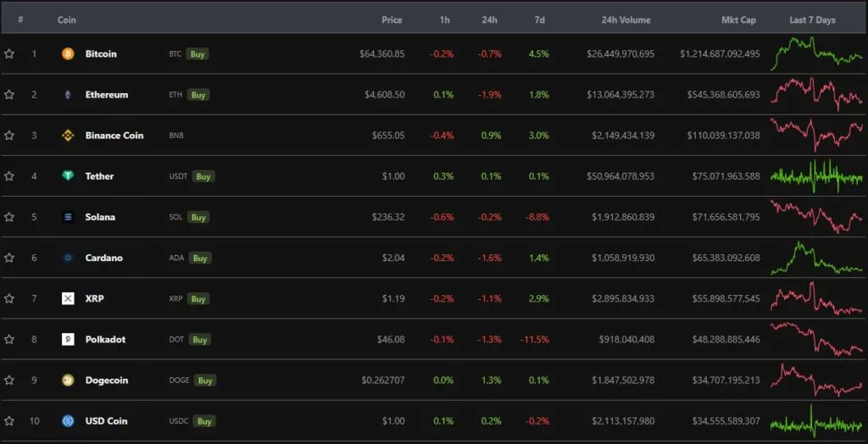Sort the list by Price header
The width and height of the screenshot is (868, 444).
[392, 19]
